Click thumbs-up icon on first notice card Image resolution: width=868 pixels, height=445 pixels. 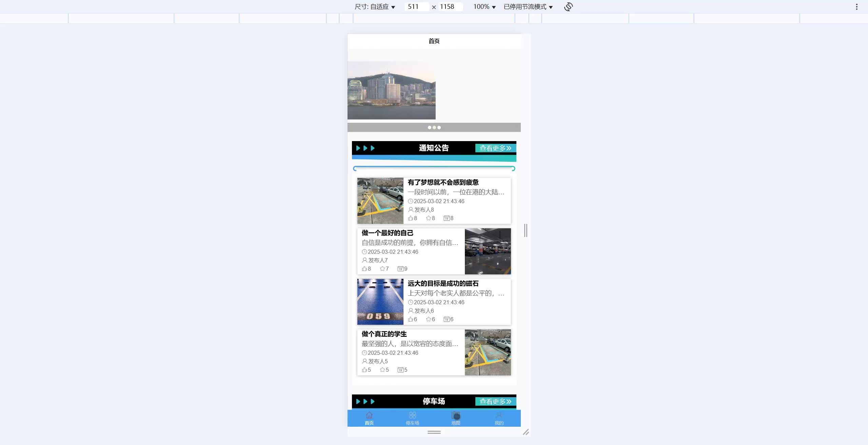[x=411, y=218]
